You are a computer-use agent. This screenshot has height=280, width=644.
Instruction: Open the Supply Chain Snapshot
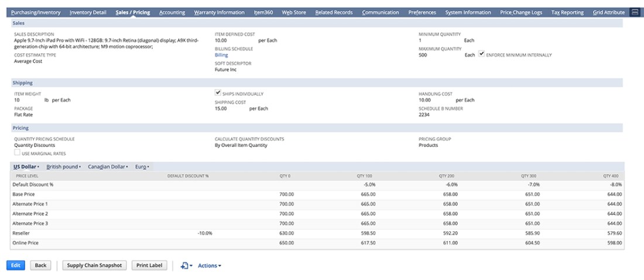pos(94,265)
